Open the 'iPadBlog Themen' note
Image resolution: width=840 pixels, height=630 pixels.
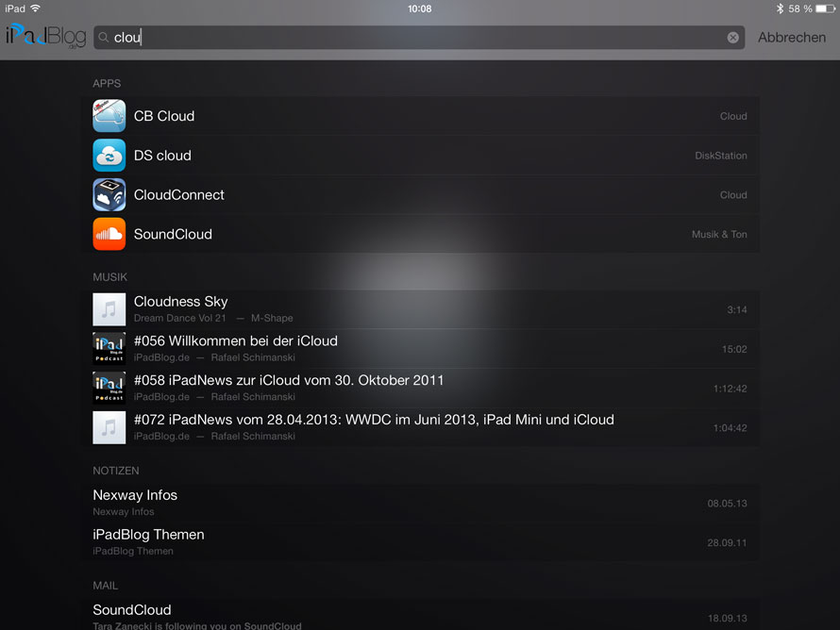[420, 542]
